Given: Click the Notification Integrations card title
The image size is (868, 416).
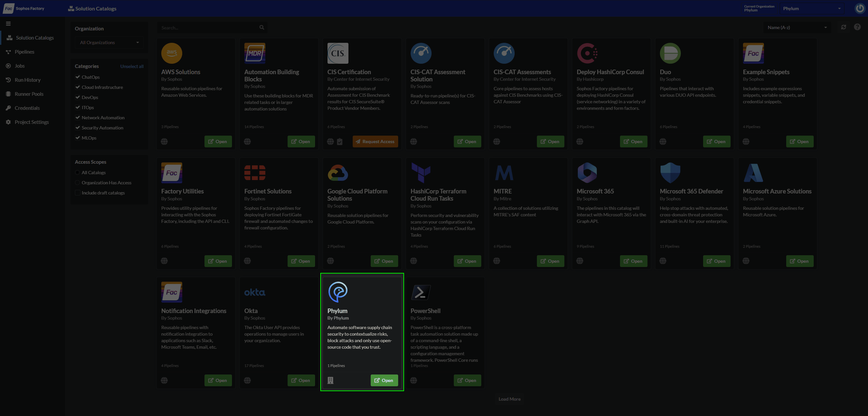Looking at the screenshot, I should coord(194,311).
